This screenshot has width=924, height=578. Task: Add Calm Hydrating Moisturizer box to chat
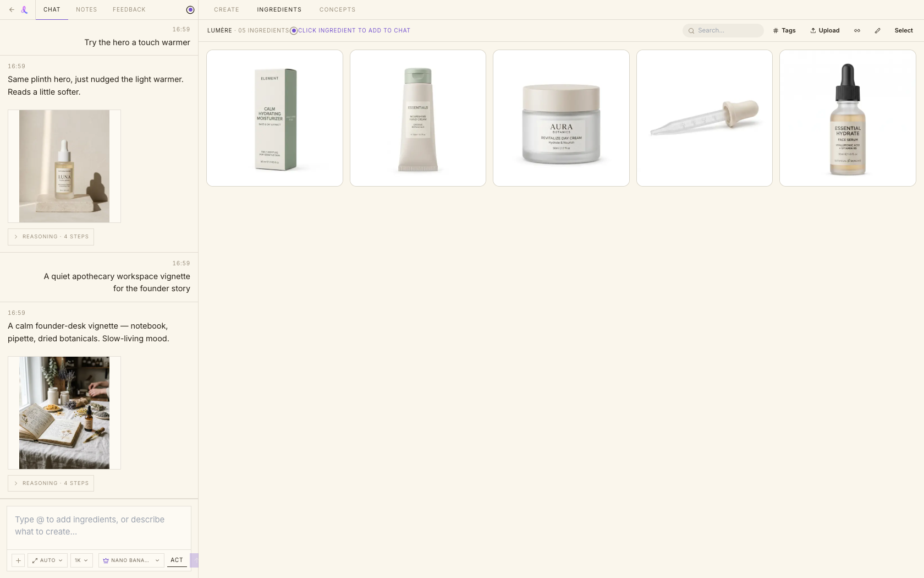click(x=274, y=118)
